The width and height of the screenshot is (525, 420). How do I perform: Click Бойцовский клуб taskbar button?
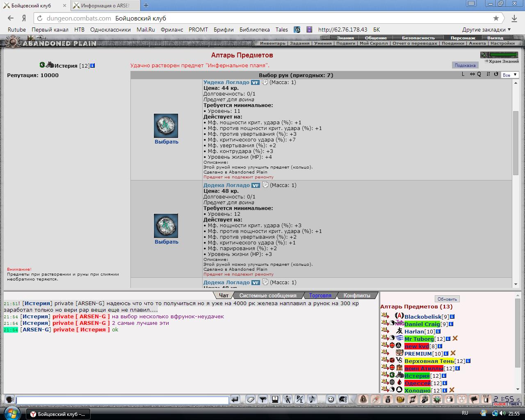click(x=58, y=414)
